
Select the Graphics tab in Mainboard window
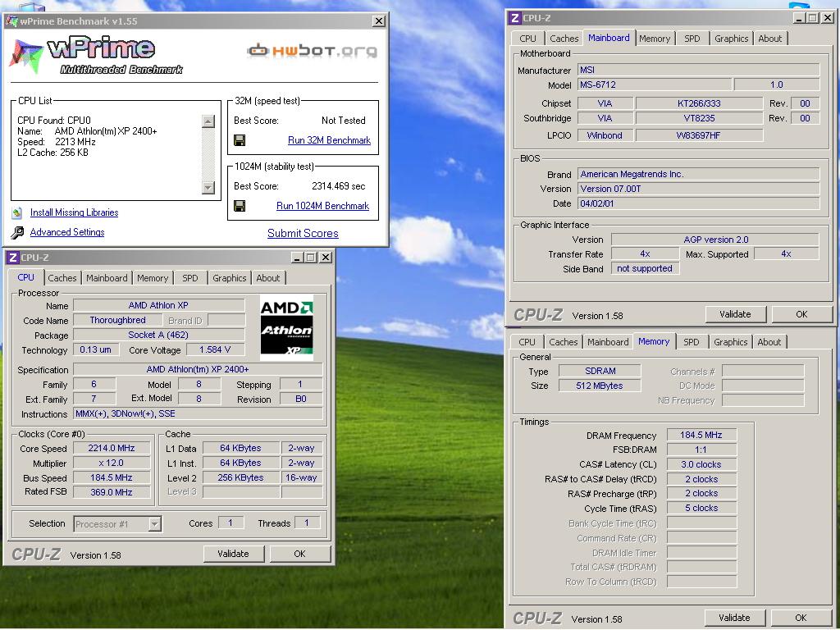[731, 39]
